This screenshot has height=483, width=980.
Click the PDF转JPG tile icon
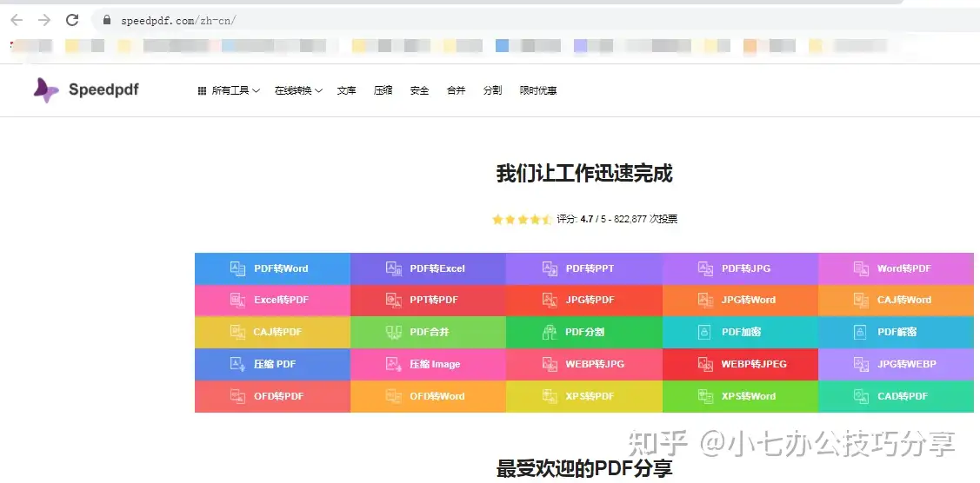(705, 268)
